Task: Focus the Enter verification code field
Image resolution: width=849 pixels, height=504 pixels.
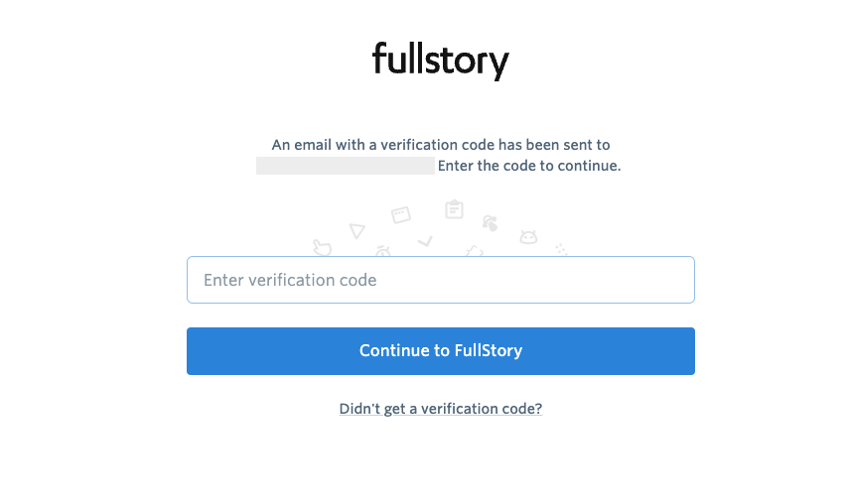Action: point(440,280)
